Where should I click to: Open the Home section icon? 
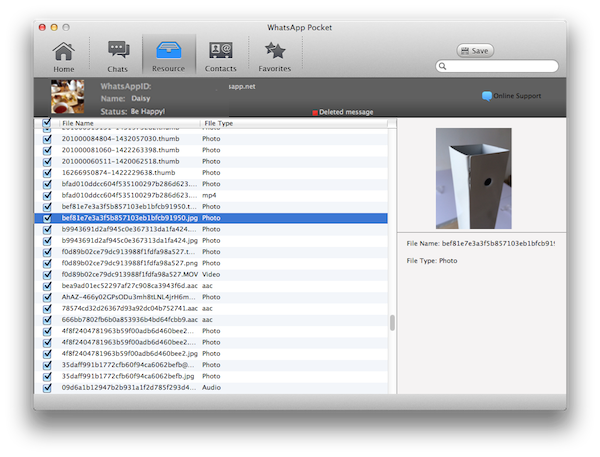pyautogui.click(x=64, y=52)
